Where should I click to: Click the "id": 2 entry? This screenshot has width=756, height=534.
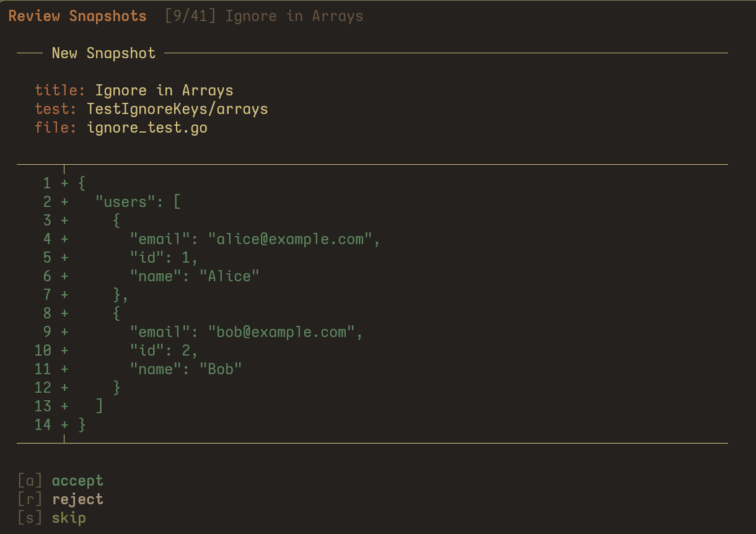click(x=164, y=351)
